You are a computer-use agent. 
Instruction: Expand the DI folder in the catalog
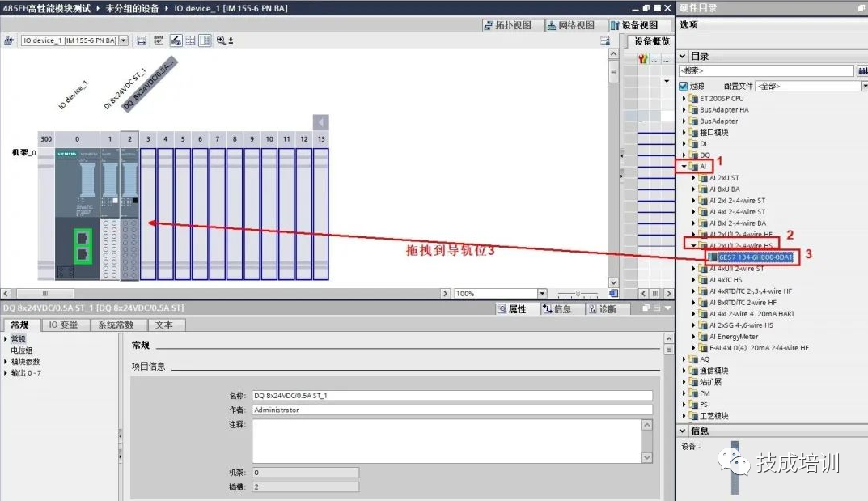684,143
